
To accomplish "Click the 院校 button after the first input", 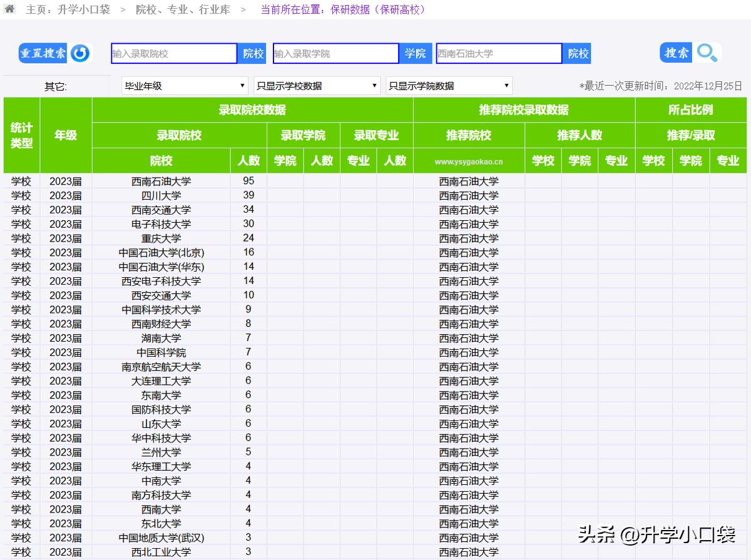I will pos(252,53).
